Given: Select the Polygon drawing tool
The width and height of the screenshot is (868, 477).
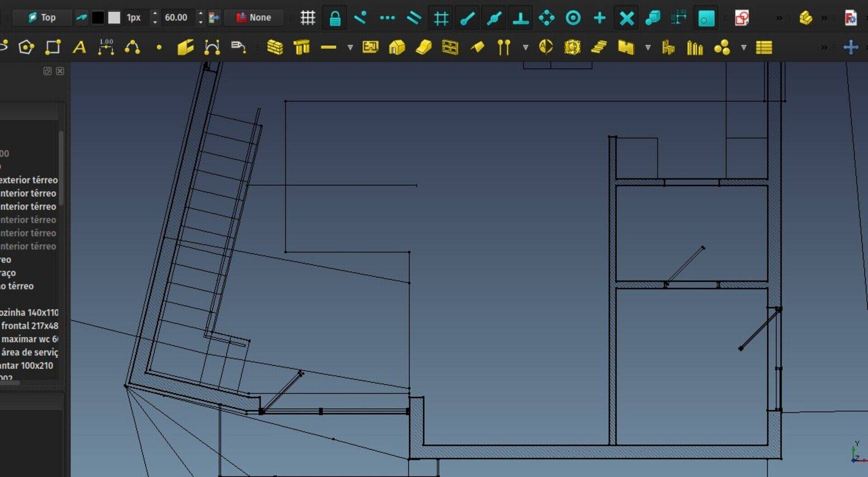Looking at the screenshot, I should [26, 47].
